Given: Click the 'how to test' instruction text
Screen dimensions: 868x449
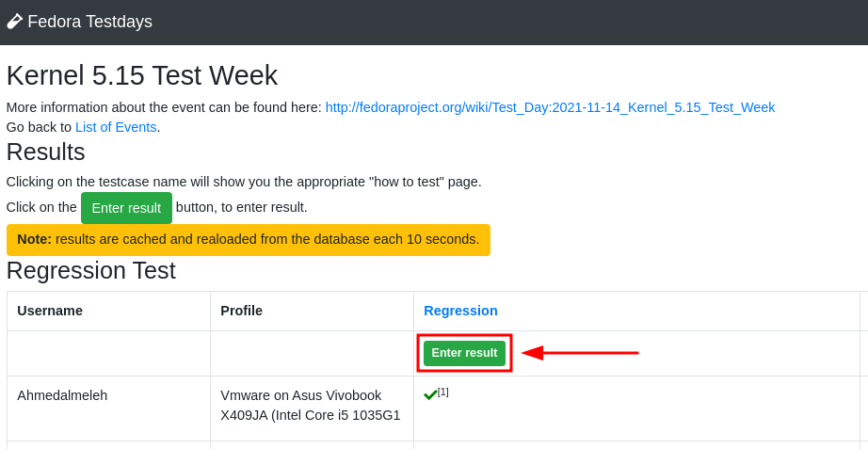Looking at the screenshot, I should click(244, 182).
